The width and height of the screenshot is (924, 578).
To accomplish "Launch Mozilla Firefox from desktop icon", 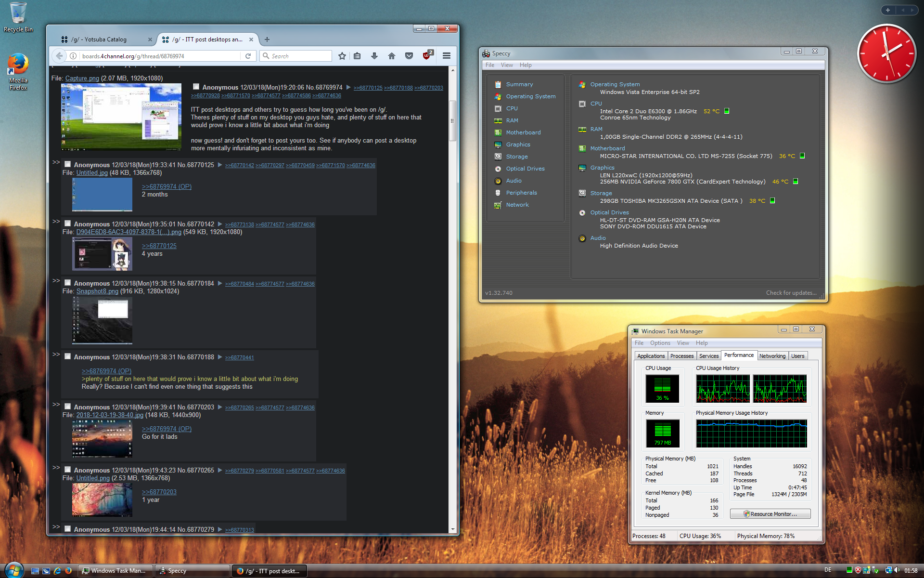I will (18, 71).
